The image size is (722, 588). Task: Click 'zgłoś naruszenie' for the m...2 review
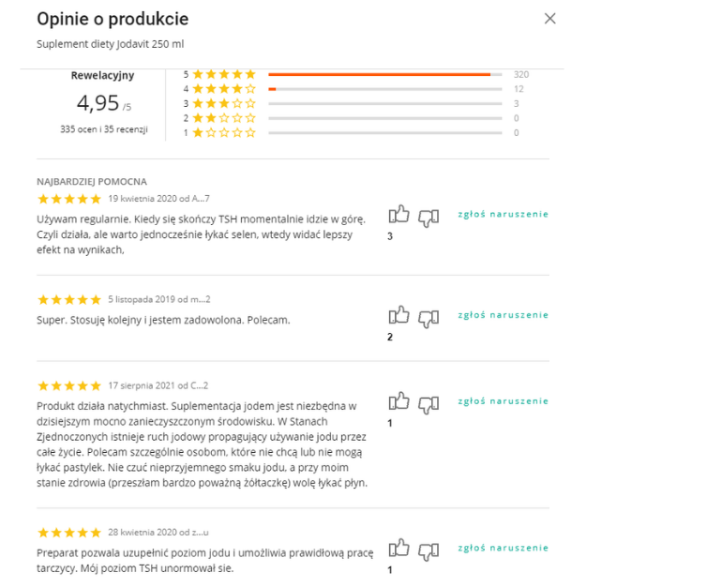(x=503, y=315)
